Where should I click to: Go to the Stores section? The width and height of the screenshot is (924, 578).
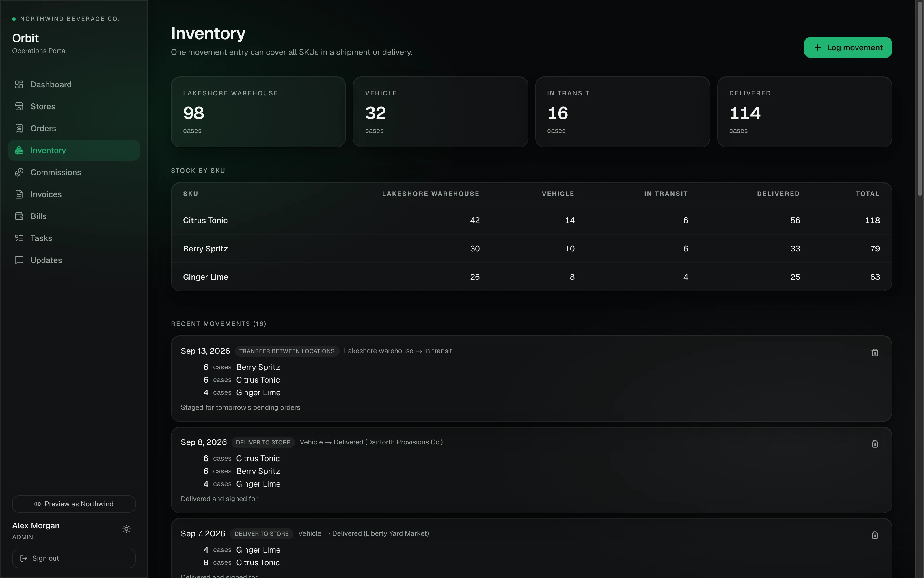click(x=74, y=106)
